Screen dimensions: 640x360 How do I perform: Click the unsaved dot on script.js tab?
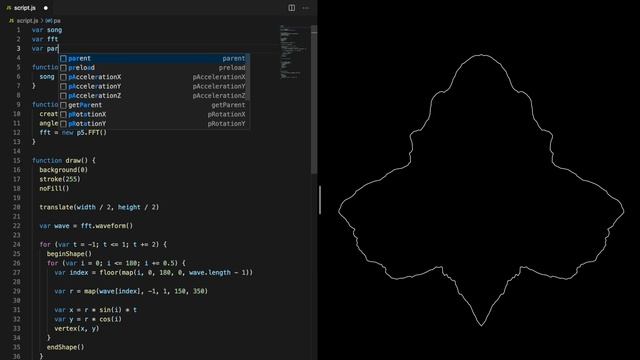[46, 8]
